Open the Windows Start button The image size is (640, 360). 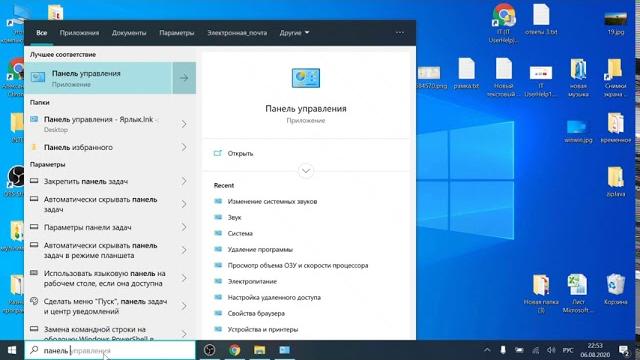tap(11, 350)
